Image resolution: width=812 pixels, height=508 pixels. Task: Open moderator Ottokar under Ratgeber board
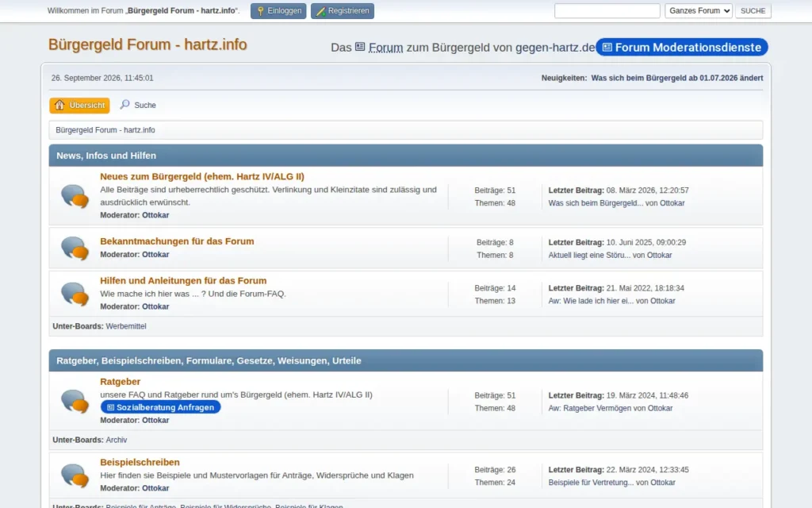pyautogui.click(x=155, y=421)
